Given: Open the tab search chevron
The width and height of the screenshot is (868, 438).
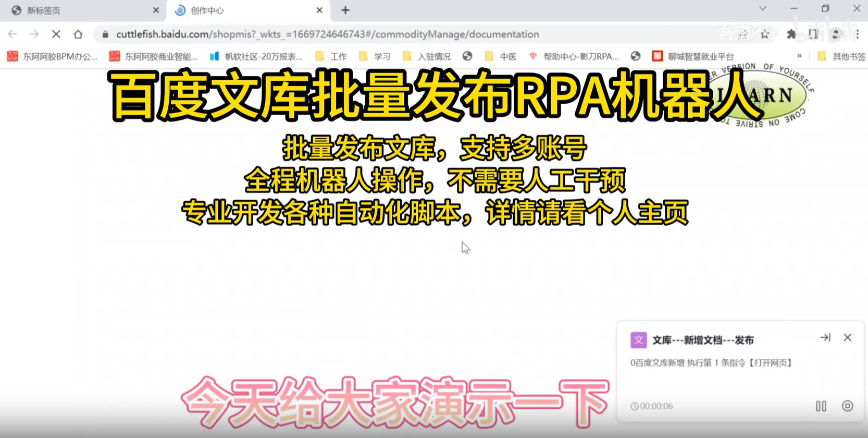Looking at the screenshot, I should point(763,8).
